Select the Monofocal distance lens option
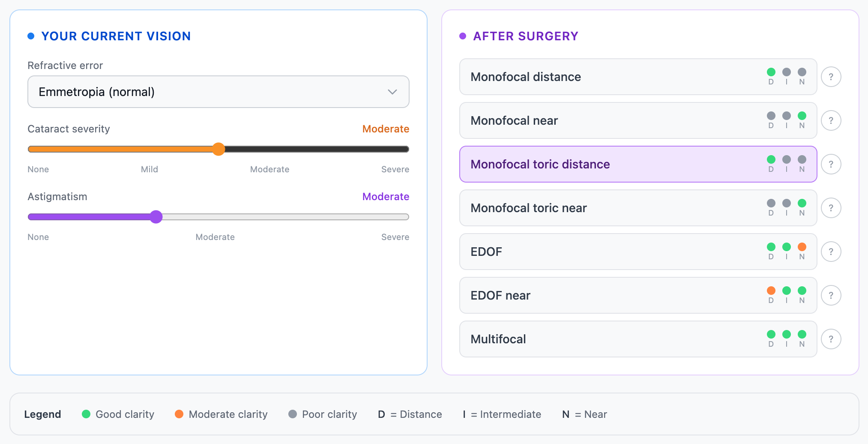Viewport: 868px width, 444px height. (x=638, y=77)
